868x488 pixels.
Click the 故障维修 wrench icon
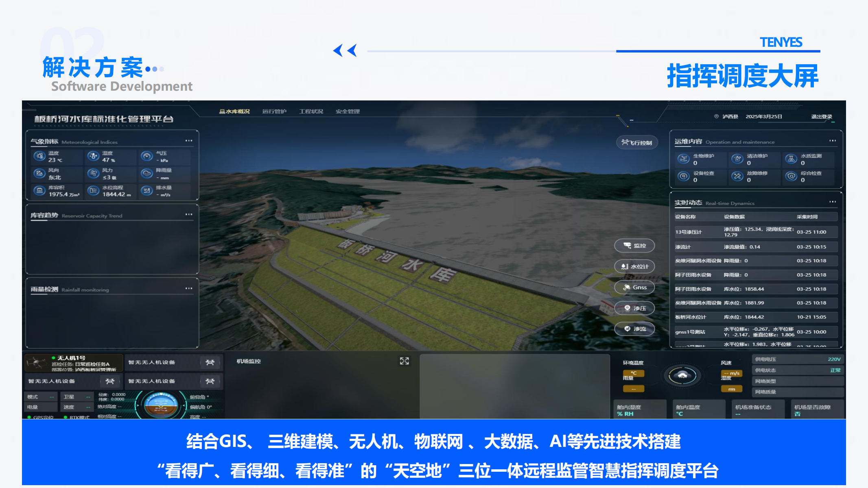(x=737, y=176)
